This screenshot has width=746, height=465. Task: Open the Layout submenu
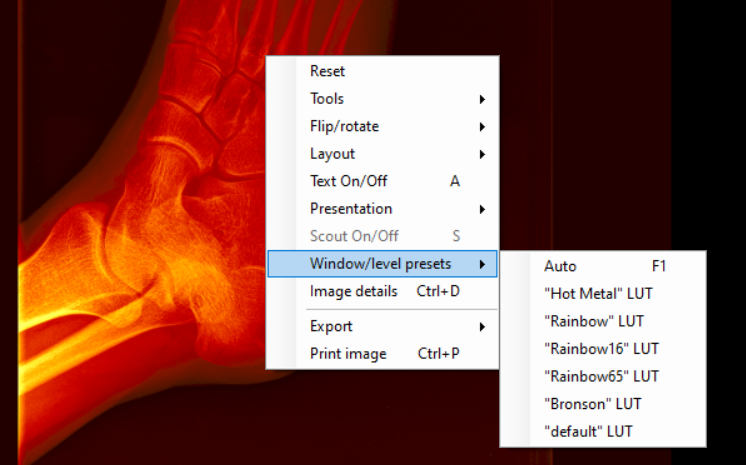click(x=383, y=154)
